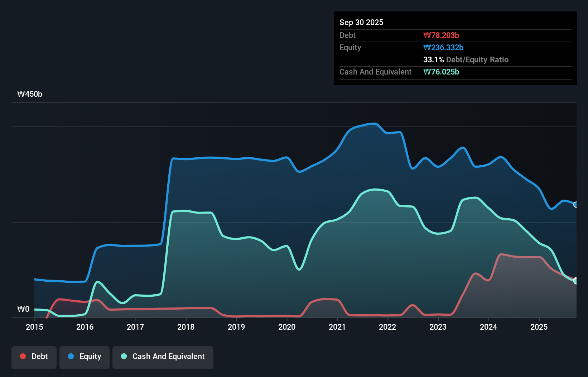This screenshot has height=377, width=588.
Task: Click the 2021 year axis label
Action: (x=337, y=327)
